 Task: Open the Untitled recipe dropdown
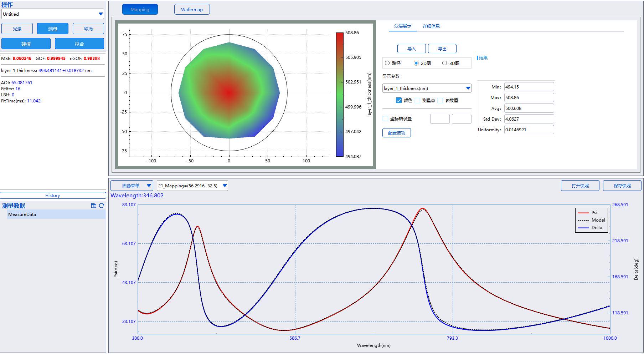point(53,14)
